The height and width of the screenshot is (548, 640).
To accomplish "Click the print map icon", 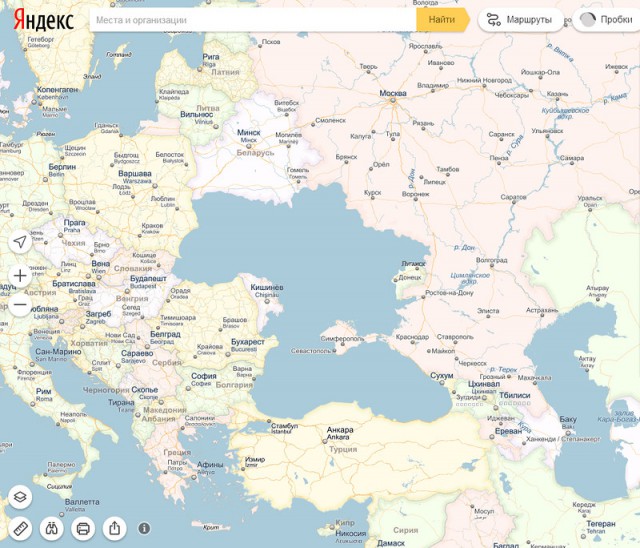I will click(84, 527).
